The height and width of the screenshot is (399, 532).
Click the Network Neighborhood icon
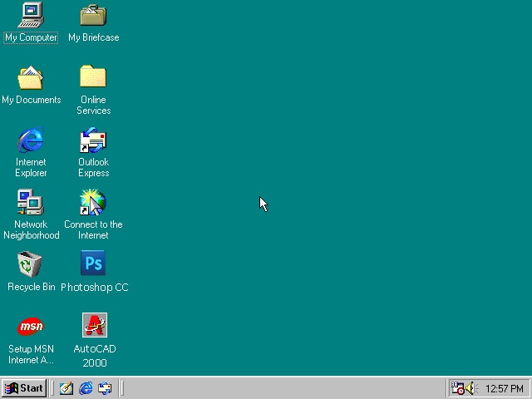[x=31, y=202]
